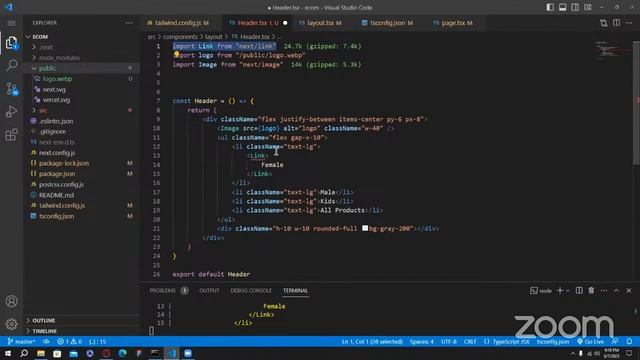Screen dimensions: 640x360
Task: Open Microsoft Edge from taskbar
Action: coord(122,353)
